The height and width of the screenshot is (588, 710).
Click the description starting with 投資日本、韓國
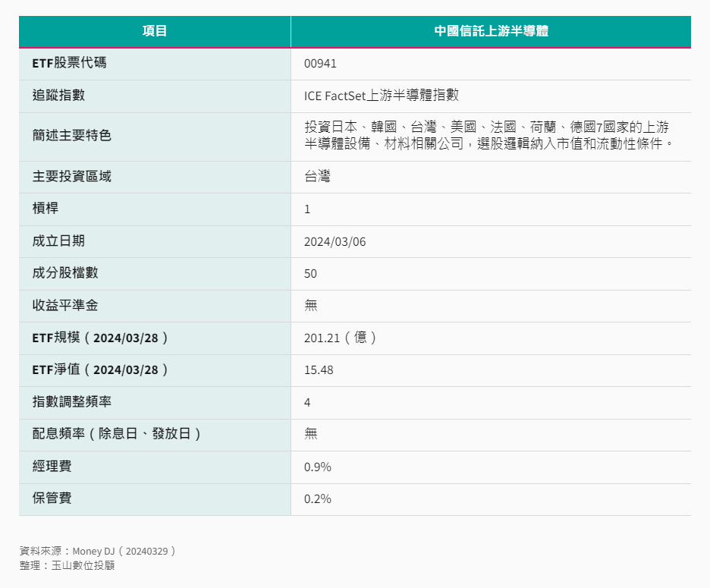tap(489, 135)
